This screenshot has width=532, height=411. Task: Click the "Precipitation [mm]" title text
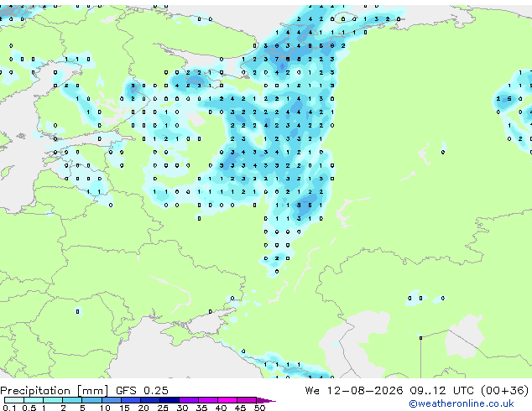pos(55,391)
